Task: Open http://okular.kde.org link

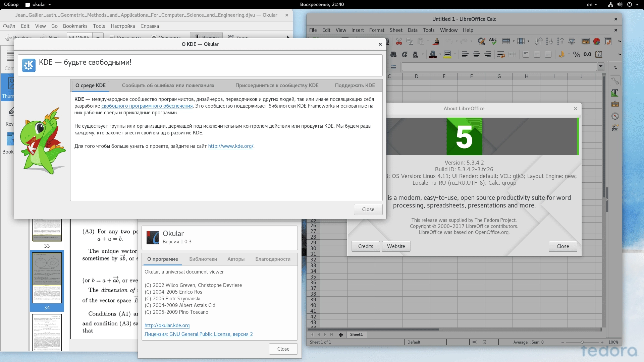Action: (x=167, y=325)
